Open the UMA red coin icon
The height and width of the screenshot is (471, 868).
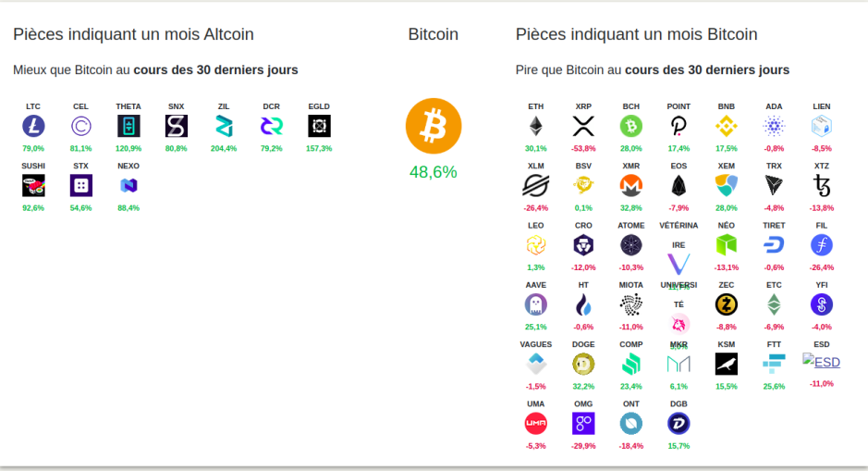coord(536,424)
